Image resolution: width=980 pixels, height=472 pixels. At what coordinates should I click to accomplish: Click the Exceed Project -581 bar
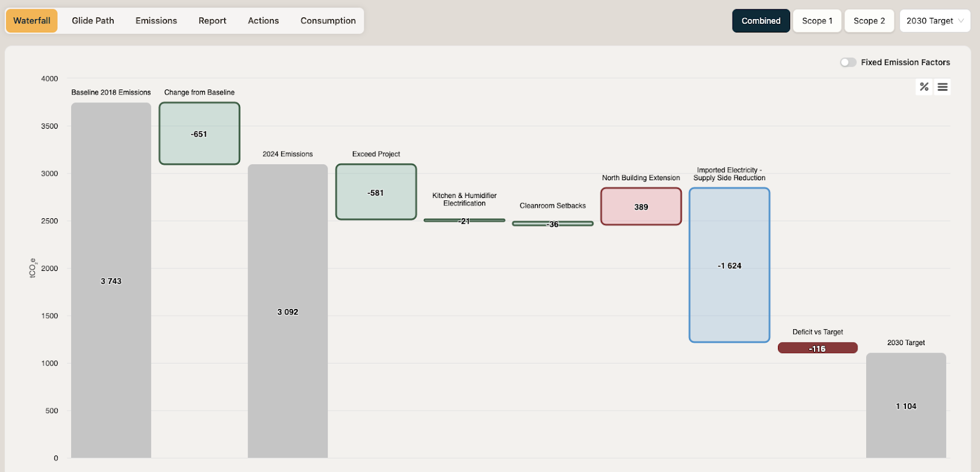376,192
